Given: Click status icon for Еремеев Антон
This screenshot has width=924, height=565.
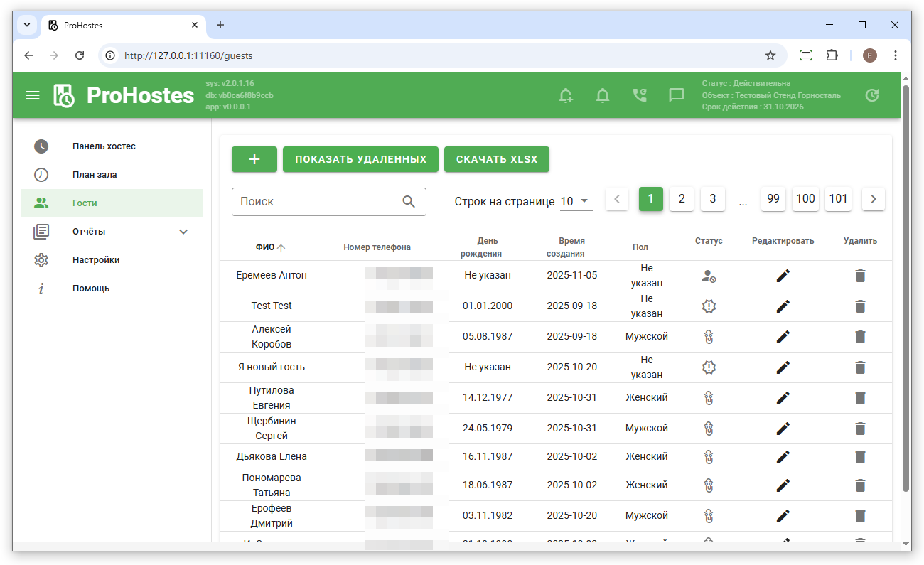Looking at the screenshot, I should pyautogui.click(x=708, y=276).
